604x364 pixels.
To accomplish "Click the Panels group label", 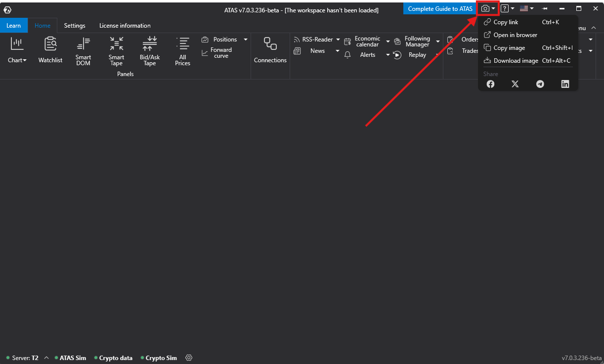I will (126, 74).
